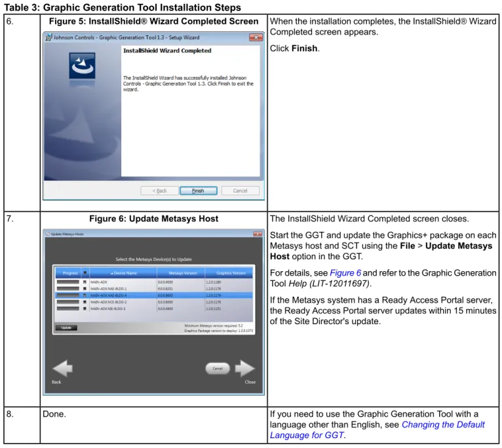The height and width of the screenshot is (448, 502).
Task: Click 'Graphics Package version to deploy' text
Action: 211,331
